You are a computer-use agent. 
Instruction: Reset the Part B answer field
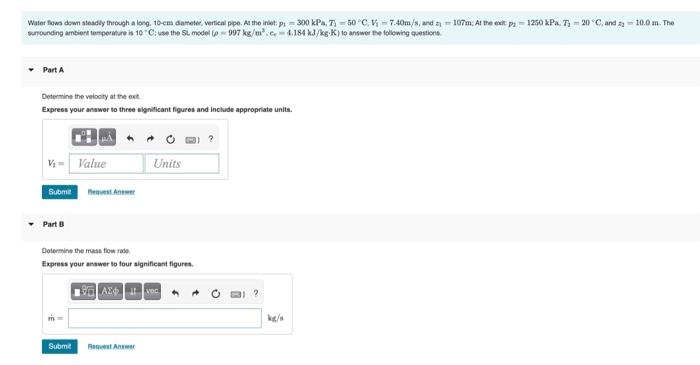point(216,294)
